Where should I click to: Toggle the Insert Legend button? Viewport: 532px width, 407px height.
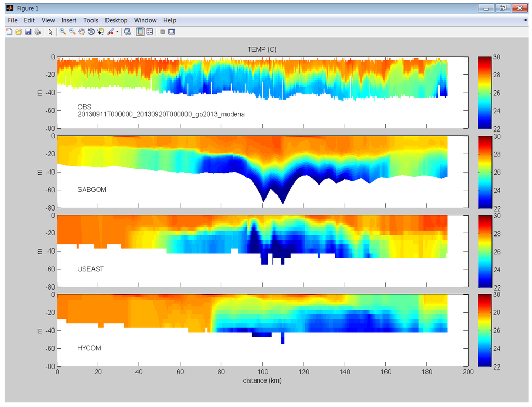click(150, 32)
